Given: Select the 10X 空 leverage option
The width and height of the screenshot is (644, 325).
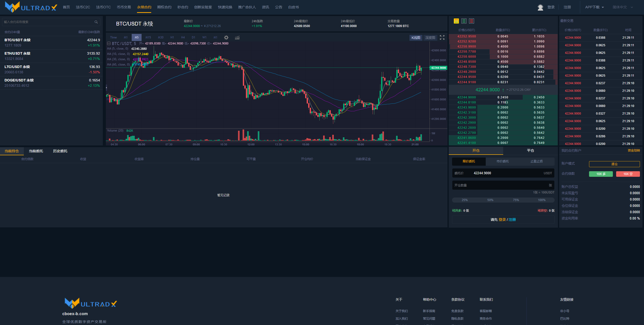Looking at the screenshot, I should (628, 174).
